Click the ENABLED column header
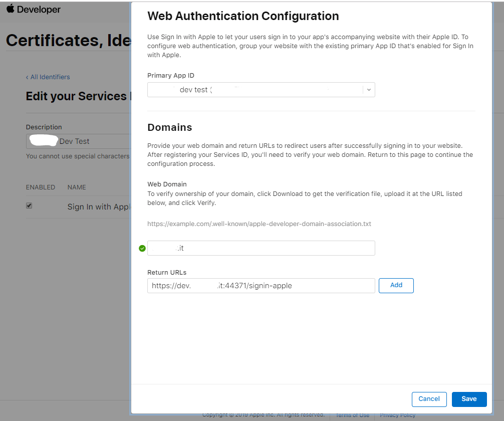The height and width of the screenshot is (421, 504). click(41, 187)
